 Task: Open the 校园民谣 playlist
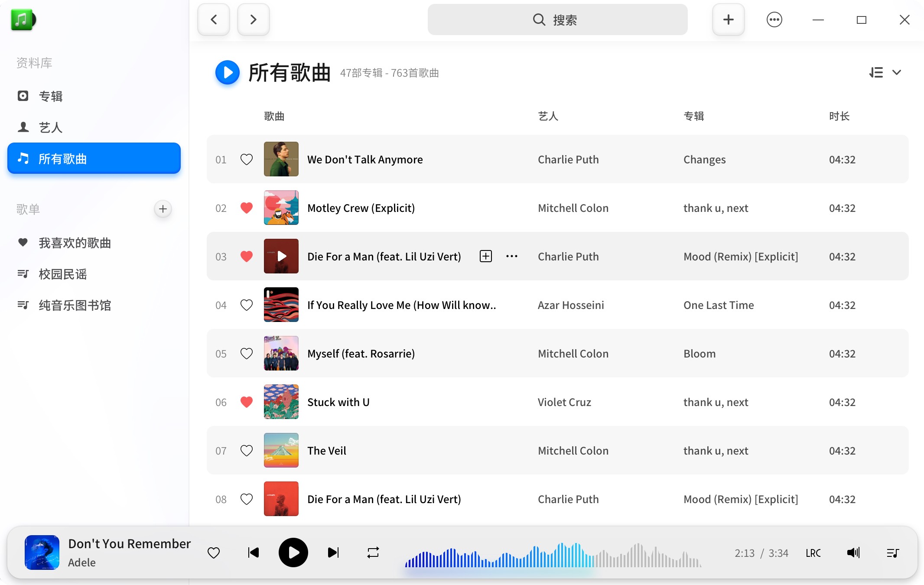click(63, 274)
